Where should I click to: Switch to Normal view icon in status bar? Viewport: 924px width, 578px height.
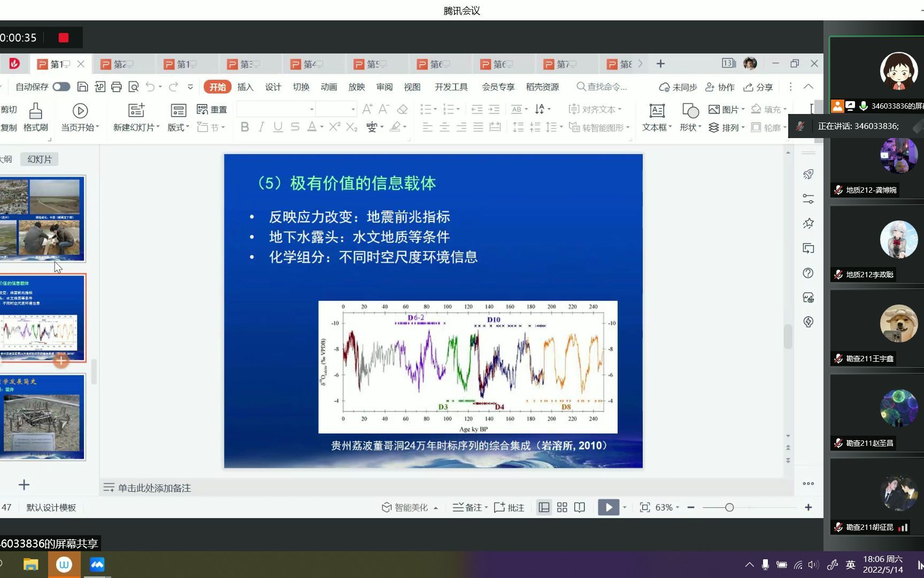(544, 507)
